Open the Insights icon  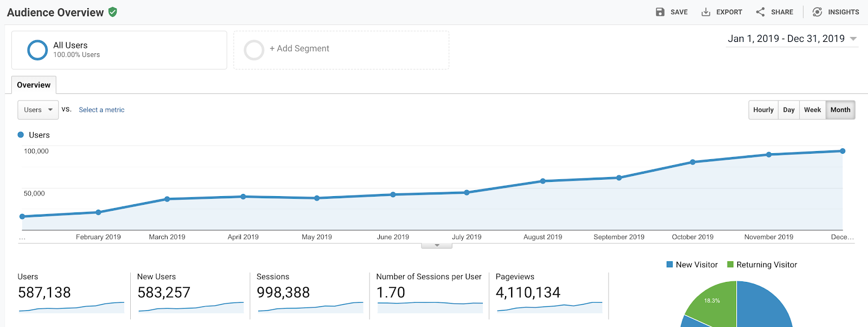point(818,12)
